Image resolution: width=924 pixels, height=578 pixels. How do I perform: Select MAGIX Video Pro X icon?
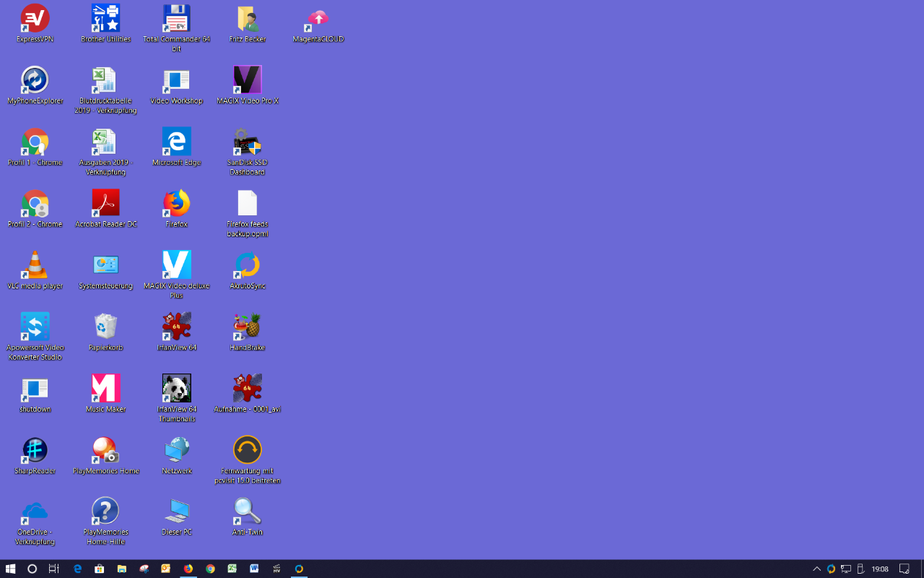click(248, 80)
